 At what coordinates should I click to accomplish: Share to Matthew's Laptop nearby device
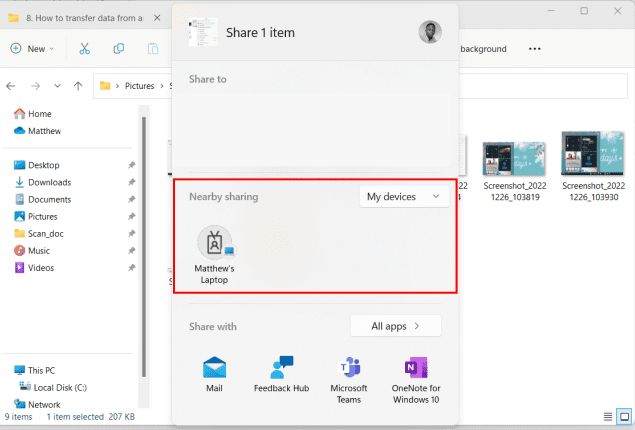tap(212, 254)
